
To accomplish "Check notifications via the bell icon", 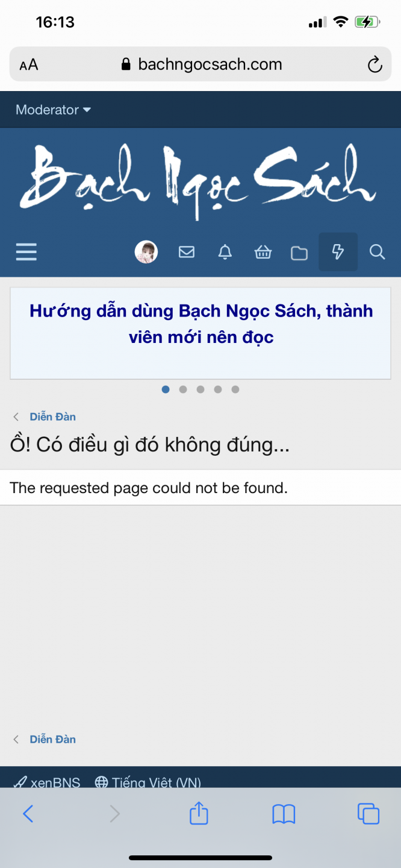I will click(225, 252).
